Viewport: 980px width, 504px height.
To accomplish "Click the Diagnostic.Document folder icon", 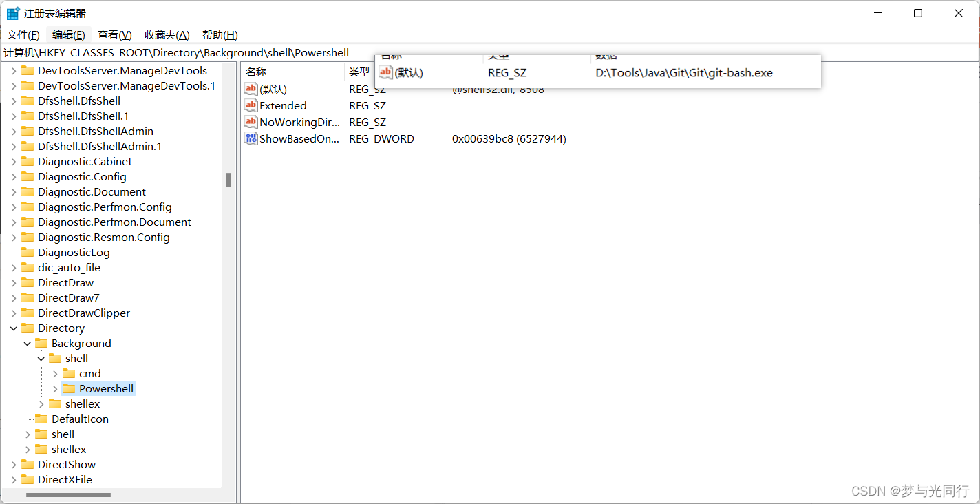I will point(28,191).
